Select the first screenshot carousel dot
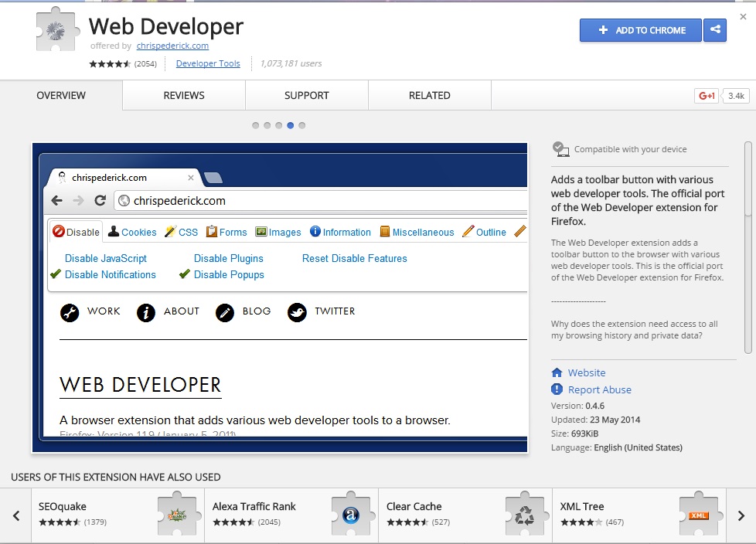 256,125
